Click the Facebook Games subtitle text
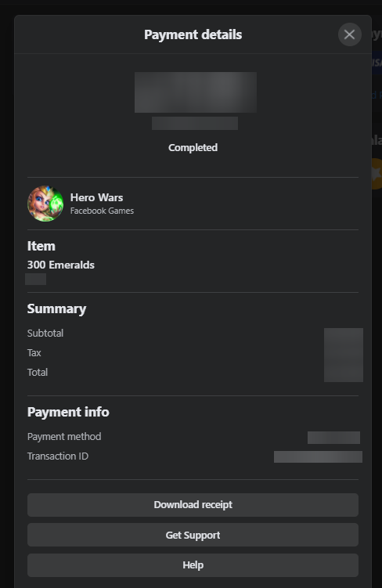The height and width of the screenshot is (588, 382). pos(102,211)
